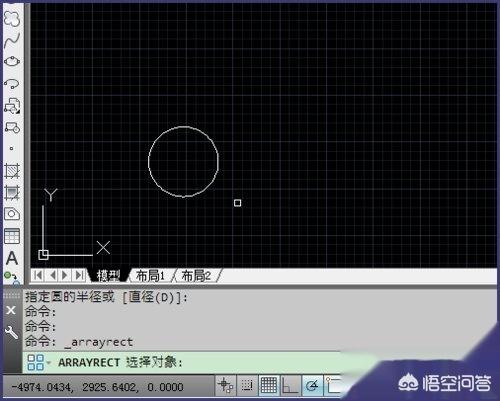Image resolution: width=500 pixels, height=401 pixels.
Task: Select the Point tool
Action: coord(12,148)
